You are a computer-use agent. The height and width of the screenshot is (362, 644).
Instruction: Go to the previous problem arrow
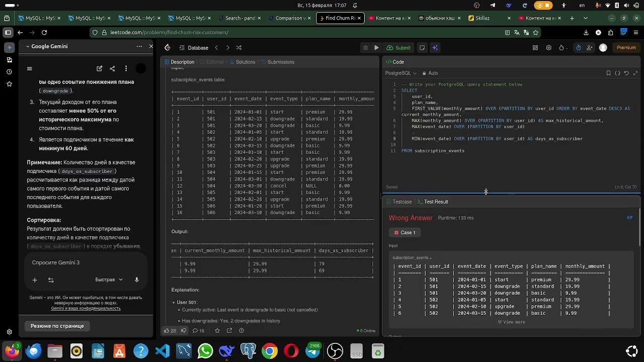(x=216, y=48)
